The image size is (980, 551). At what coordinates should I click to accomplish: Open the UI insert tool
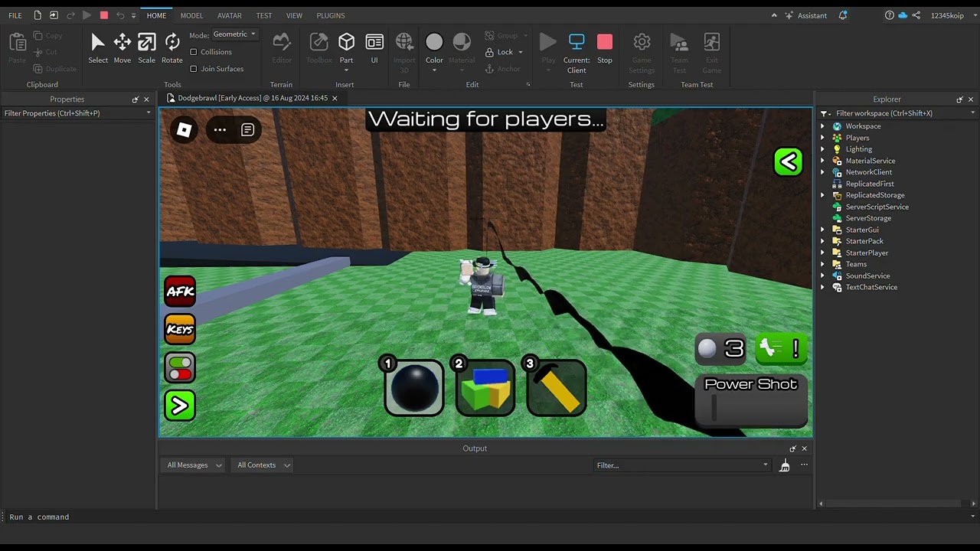coord(374,48)
